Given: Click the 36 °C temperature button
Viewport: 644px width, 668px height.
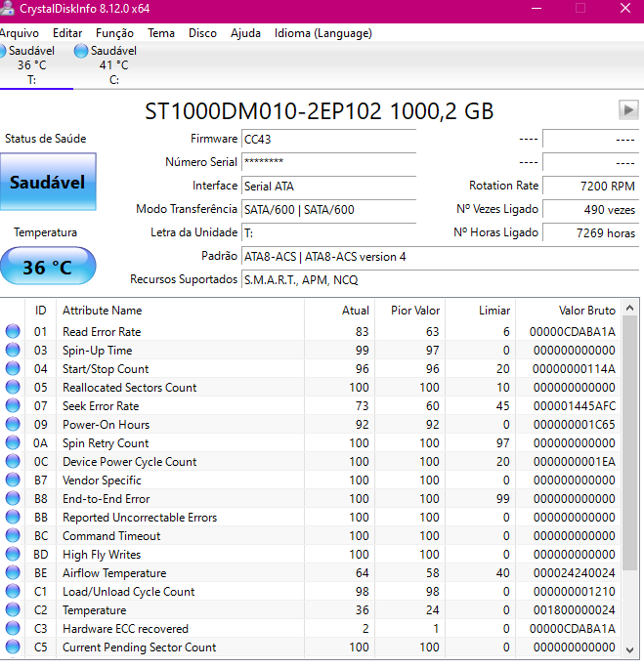Looking at the screenshot, I should pyautogui.click(x=48, y=267).
